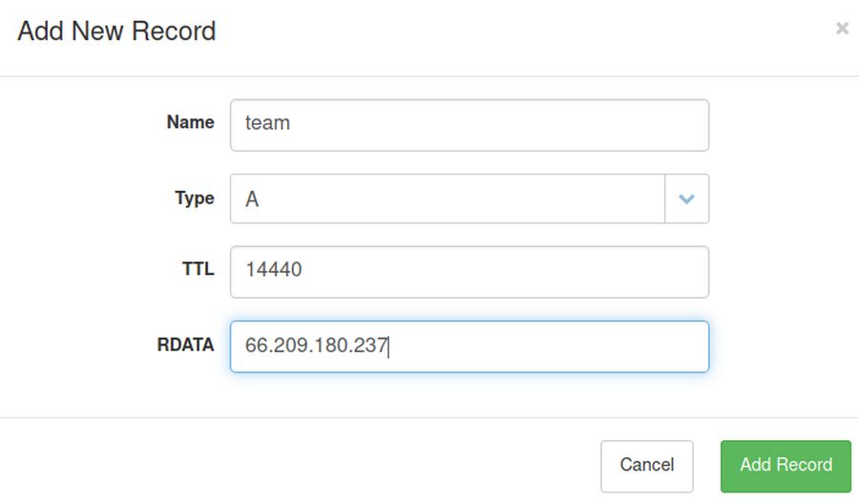The image size is (859, 504).
Task: Click the bold "TTL" field label
Action: 198,269
